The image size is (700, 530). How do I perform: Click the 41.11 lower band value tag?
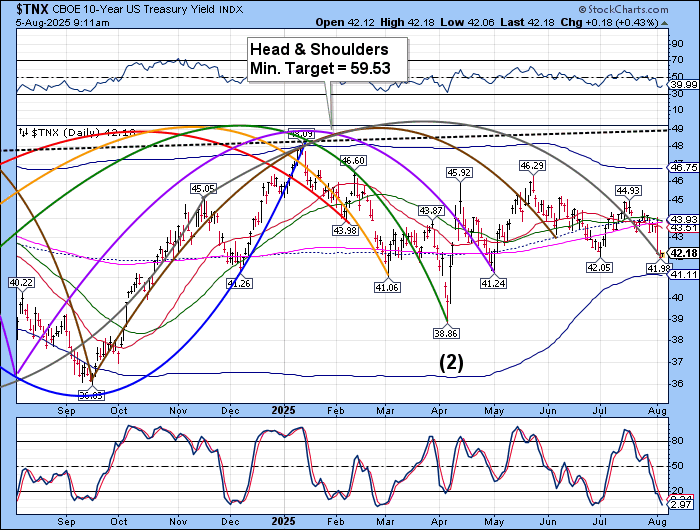(x=683, y=275)
